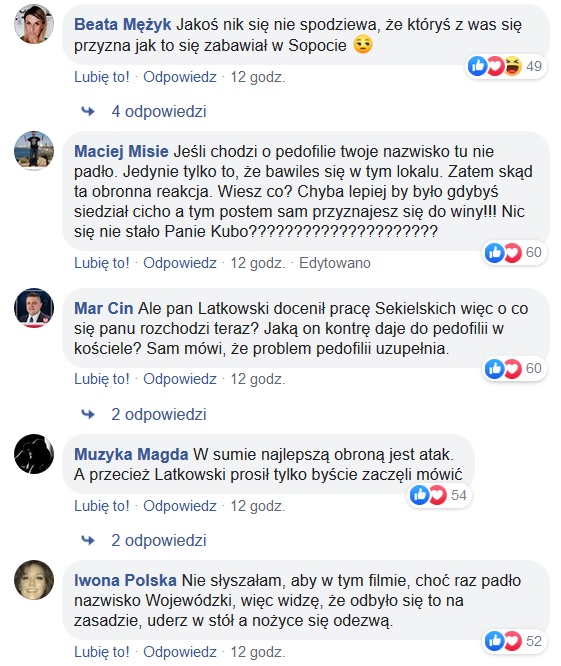Viewport: 561px width, 666px height.
Task: Open Mar Cin's profile avatar
Action: point(34,308)
